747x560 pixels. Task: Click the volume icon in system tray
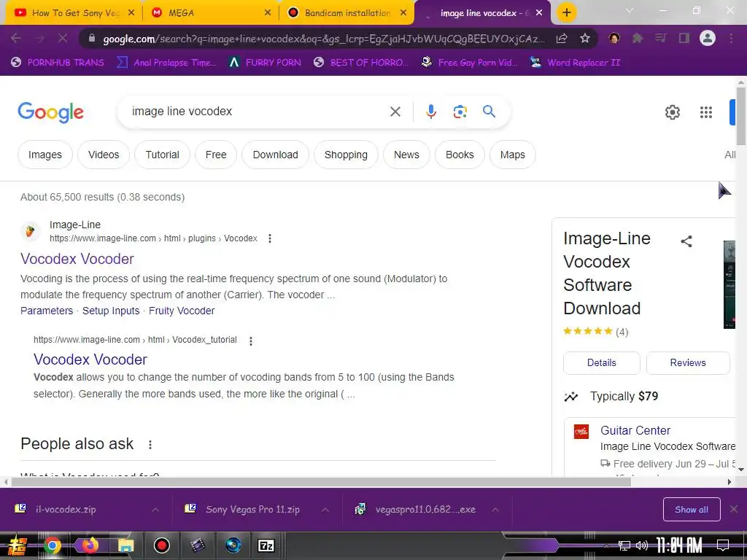(x=642, y=545)
